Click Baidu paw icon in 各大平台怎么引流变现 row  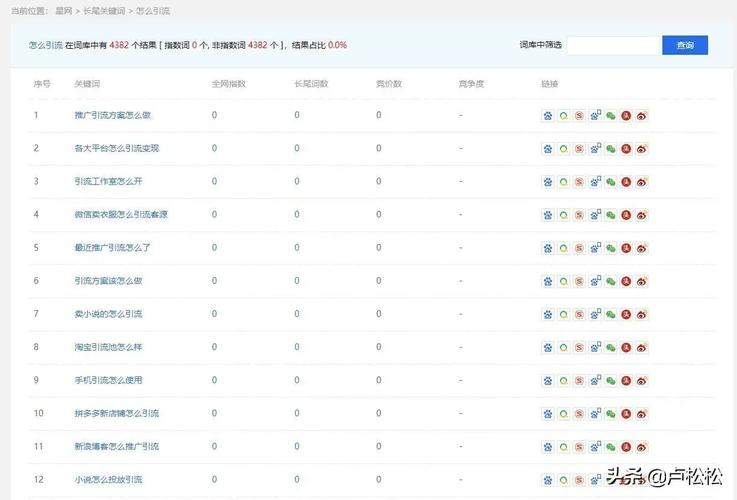click(x=548, y=149)
